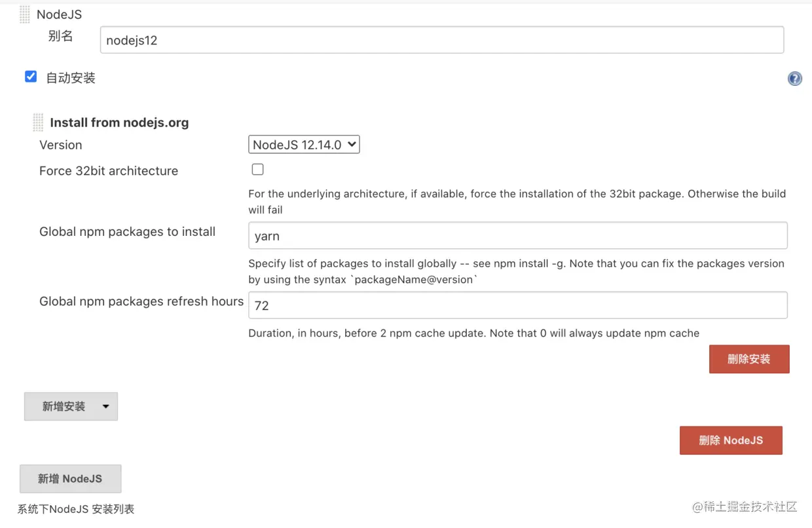The height and width of the screenshot is (528, 812).
Task: Click the 'Install from nodejs.org' heading
Action: click(119, 123)
